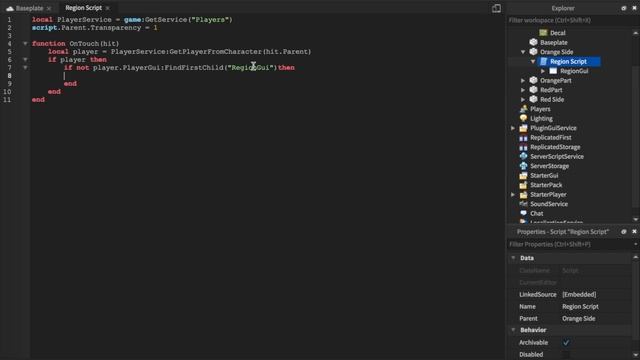Select 'ServerStorage' in the Explorer tree
The width and height of the screenshot is (640, 360).
549,166
